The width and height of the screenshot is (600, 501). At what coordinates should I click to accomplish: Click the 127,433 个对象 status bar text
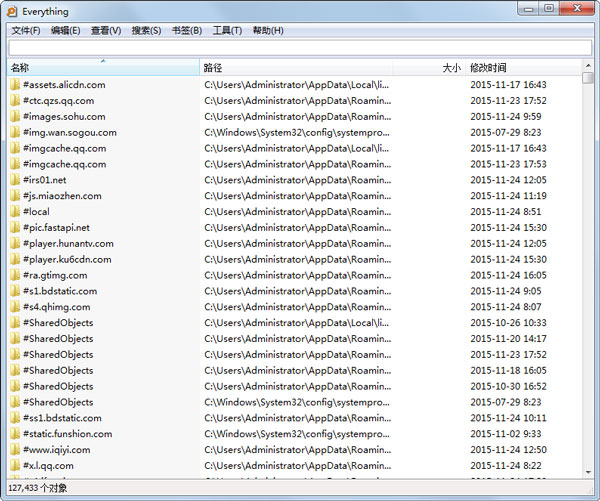click(38, 488)
